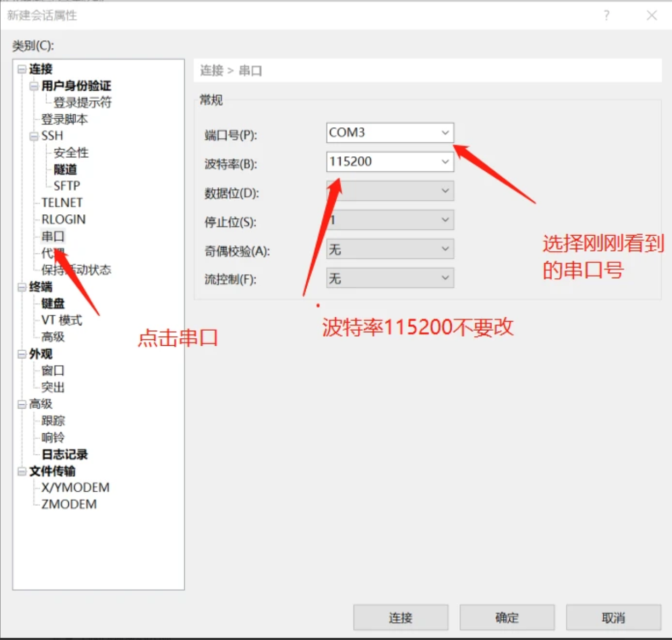Click the question mark help button
The width and height of the screenshot is (672, 640).
tap(606, 15)
